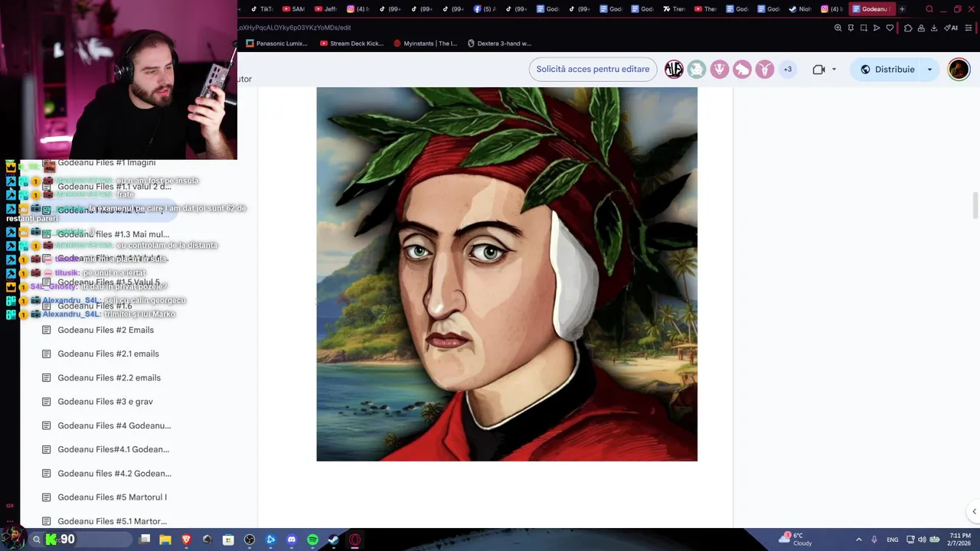
Task: Switch to the Tren browser tab
Action: coord(675,9)
